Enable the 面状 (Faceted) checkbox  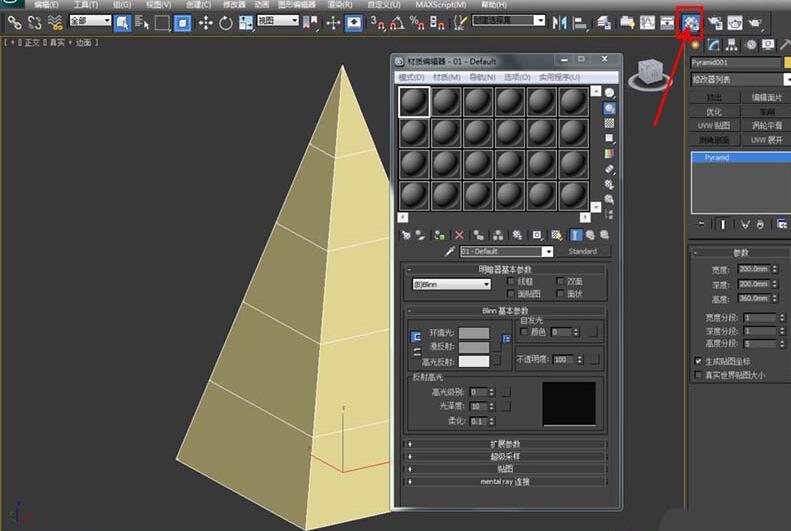pyautogui.click(x=560, y=293)
